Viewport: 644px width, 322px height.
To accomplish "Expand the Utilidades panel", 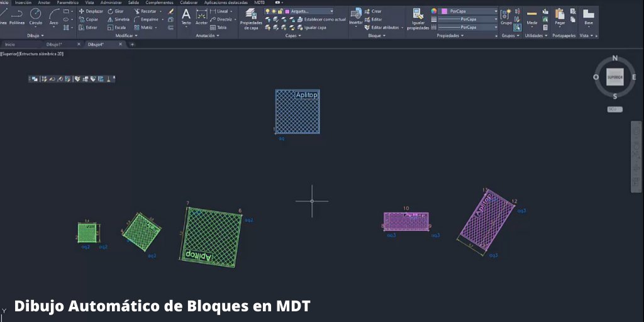I will coord(536,36).
